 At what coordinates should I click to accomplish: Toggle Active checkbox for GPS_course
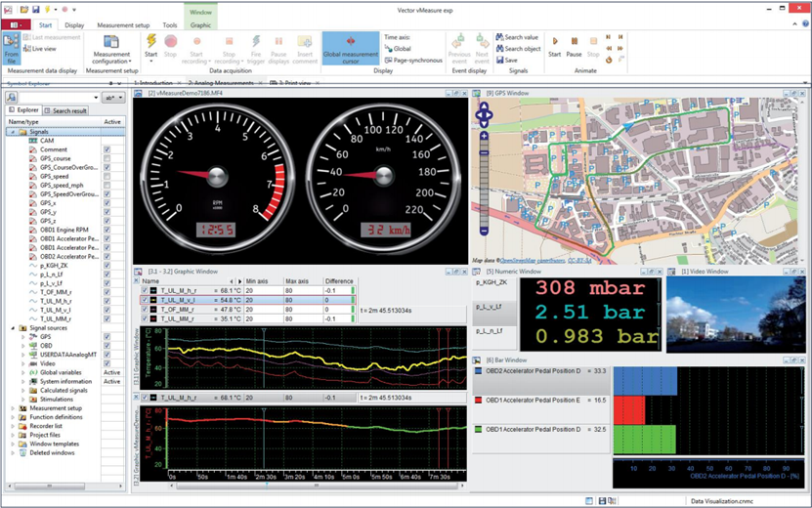coord(107,158)
